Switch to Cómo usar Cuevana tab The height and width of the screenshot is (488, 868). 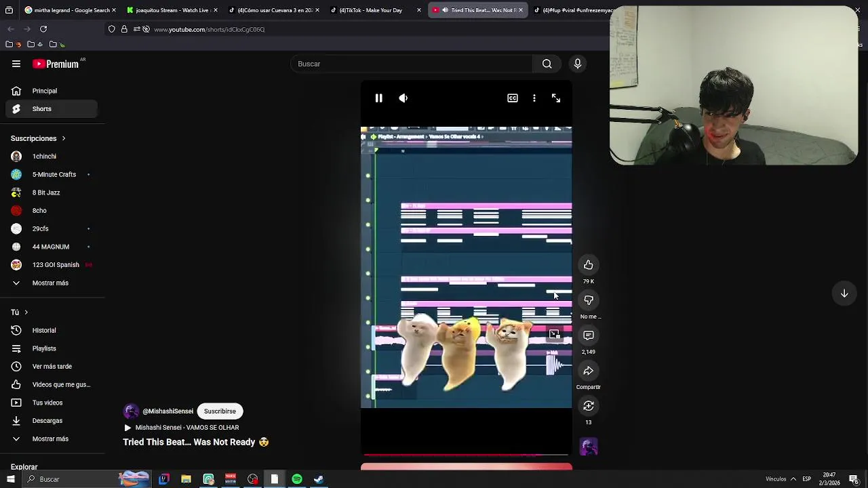point(274,10)
